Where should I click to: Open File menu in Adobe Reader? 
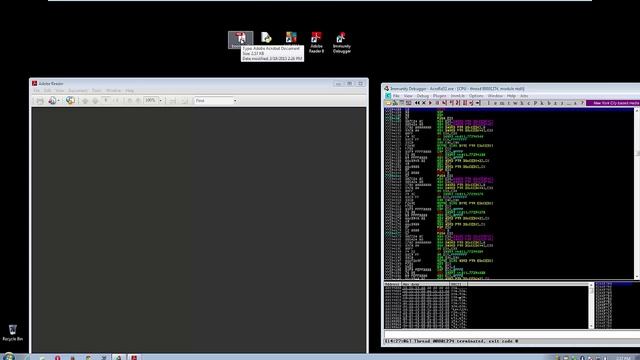[x=36, y=91]
